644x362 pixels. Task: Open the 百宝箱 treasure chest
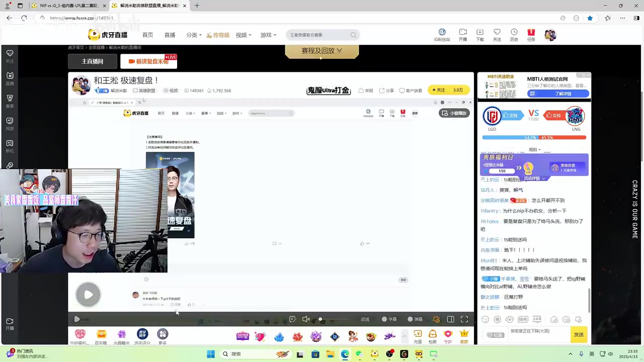click(x=101, y=336)
